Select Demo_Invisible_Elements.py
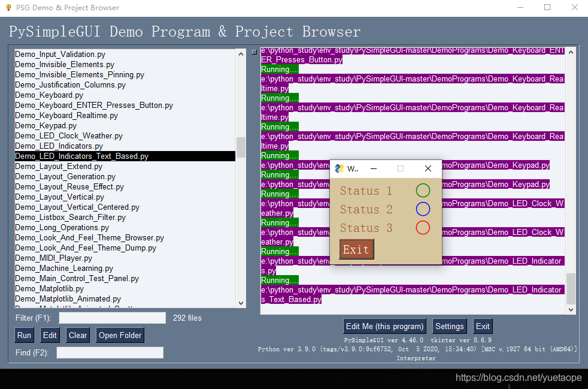This screenshot has width=588, height=389. coord(125,65)
